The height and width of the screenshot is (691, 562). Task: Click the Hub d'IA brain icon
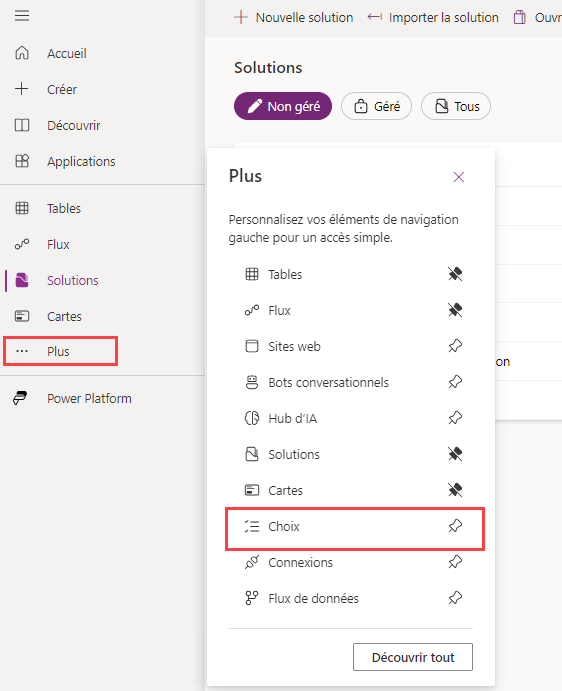click(x=252, y=418)
